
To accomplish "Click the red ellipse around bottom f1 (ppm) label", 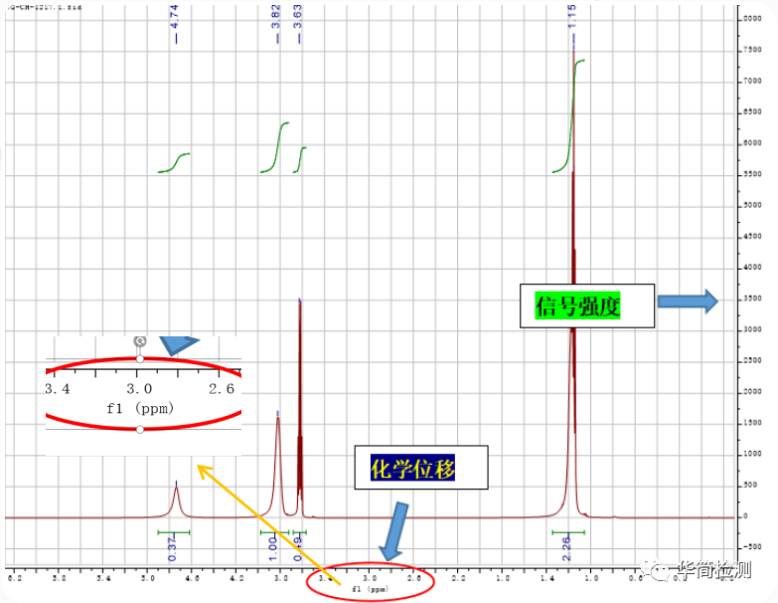I will [x=371, y=582].
